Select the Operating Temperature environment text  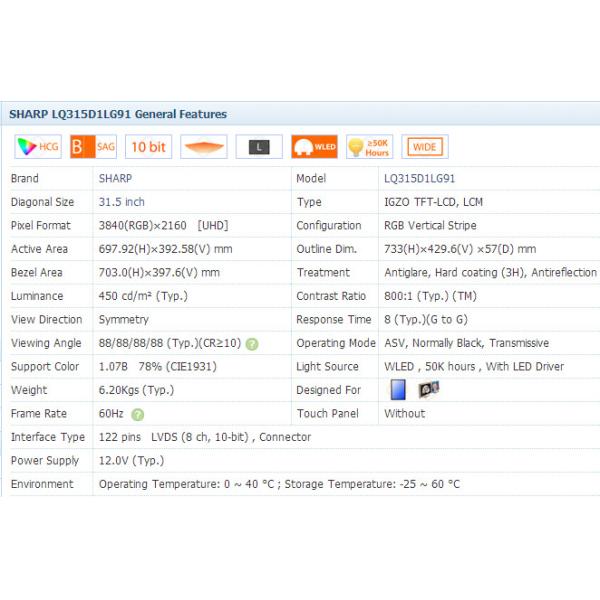point(279,484)
